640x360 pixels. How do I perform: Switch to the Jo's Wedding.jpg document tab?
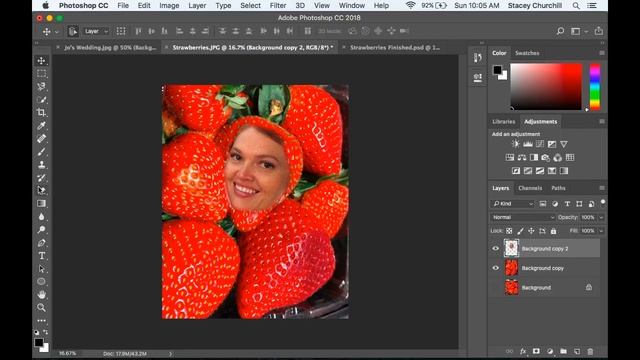(110, 48)
